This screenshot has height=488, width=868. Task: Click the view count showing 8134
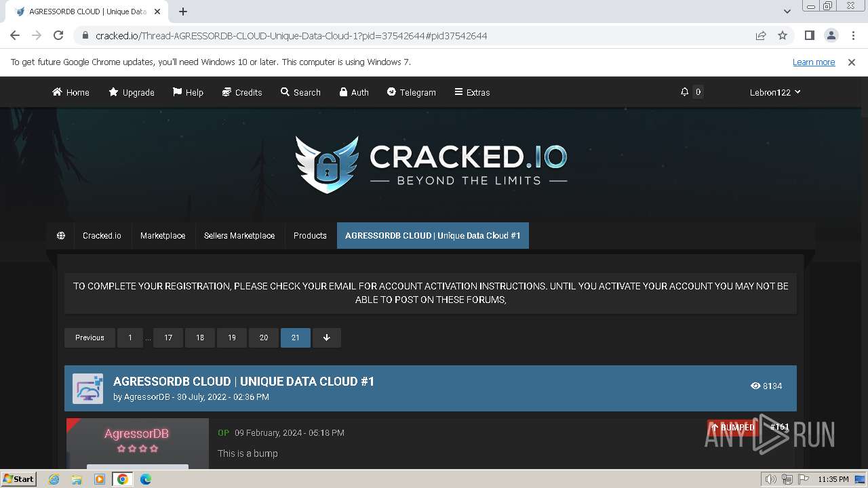point(766,386)
